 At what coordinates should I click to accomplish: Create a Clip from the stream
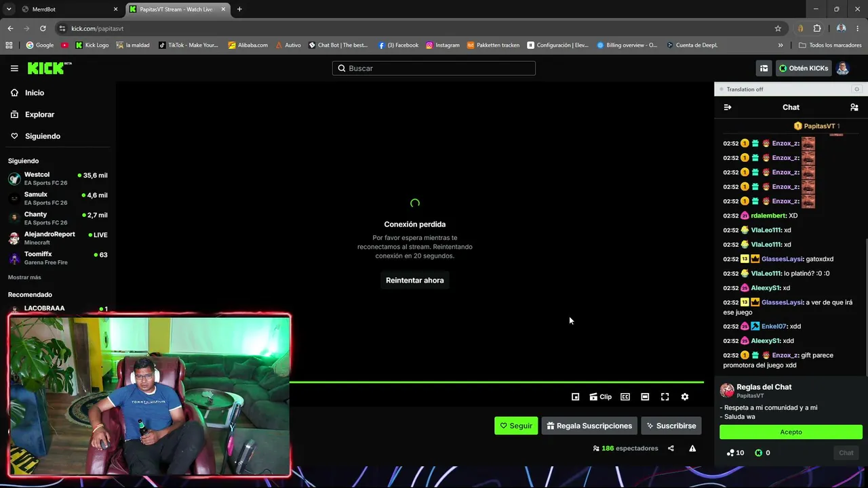(600, 397)
